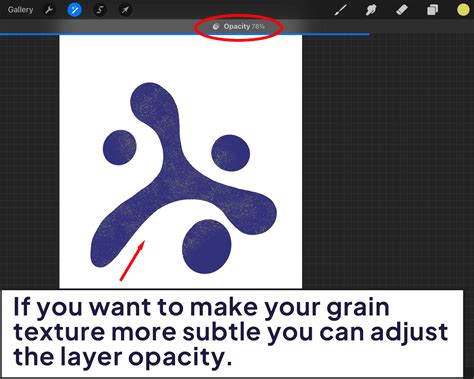Select the Transform arrow tool

tap(125, 10)
